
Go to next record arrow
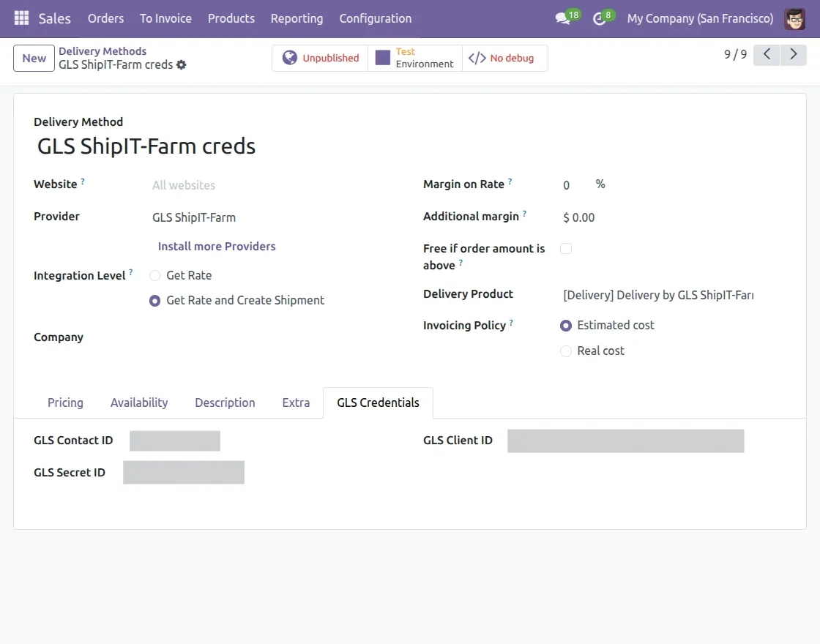pos(794,54)
